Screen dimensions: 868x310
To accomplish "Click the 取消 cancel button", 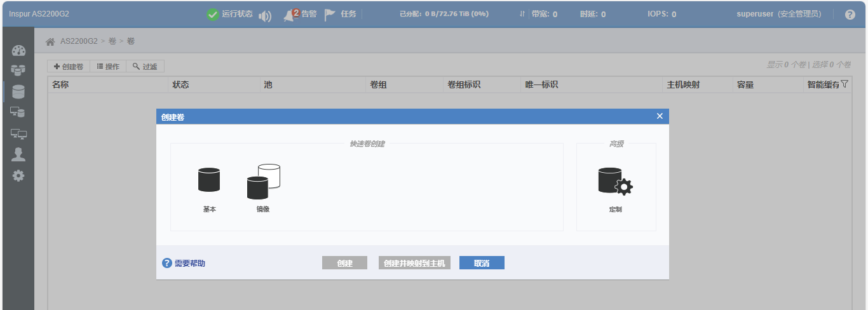I will [x=482, y=263].
